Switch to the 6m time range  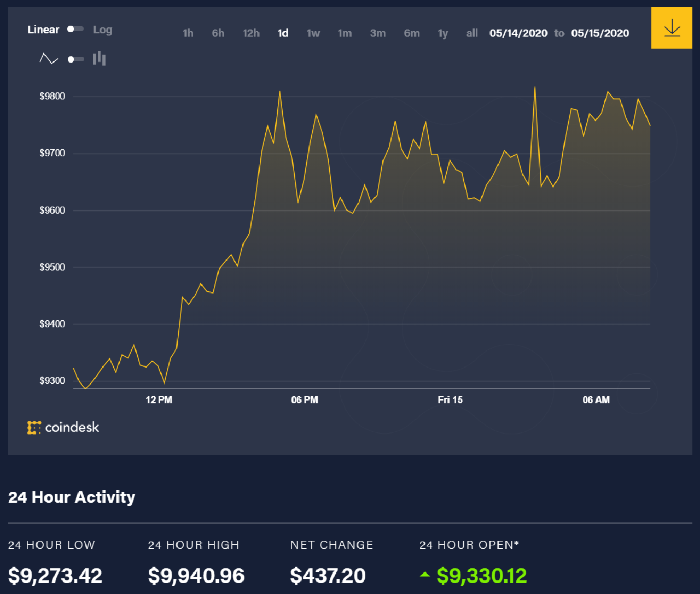point(412,33)
